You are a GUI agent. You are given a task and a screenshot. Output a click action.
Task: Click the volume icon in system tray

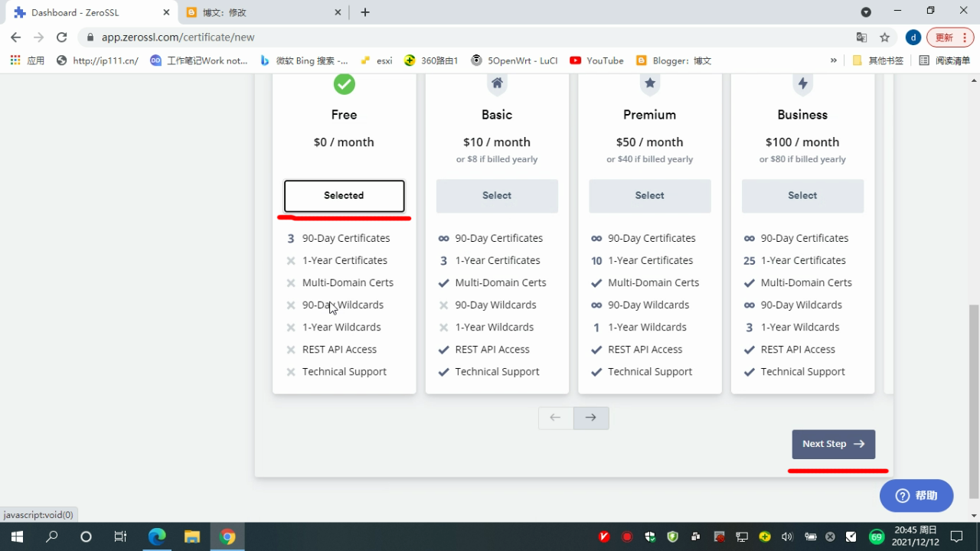coord(787,536)
